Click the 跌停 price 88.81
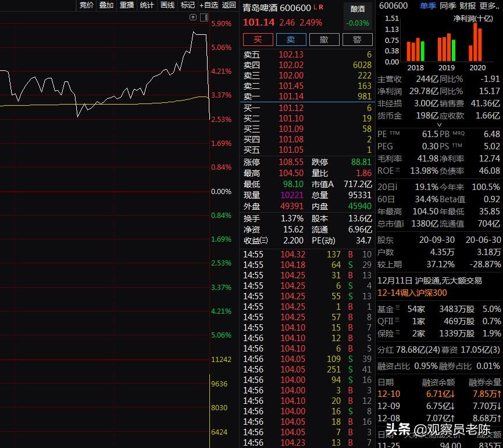 click(x=361, y=162)
